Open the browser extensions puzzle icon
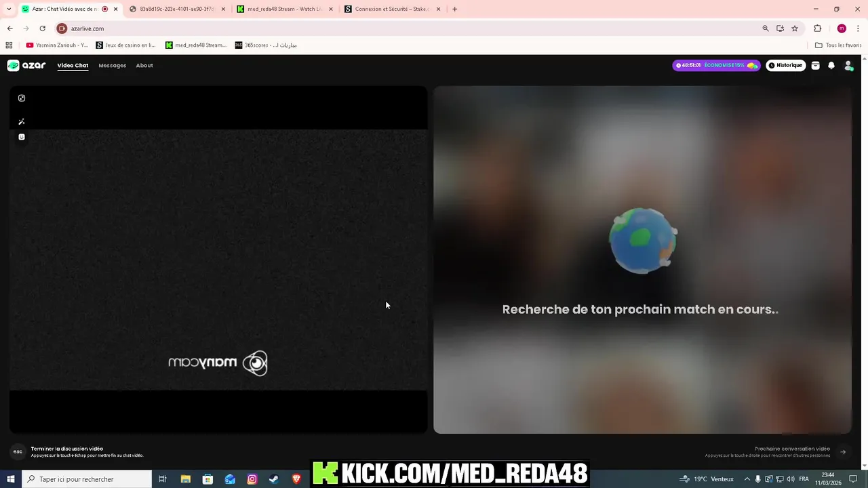868x488 pixels. (817, 28)
